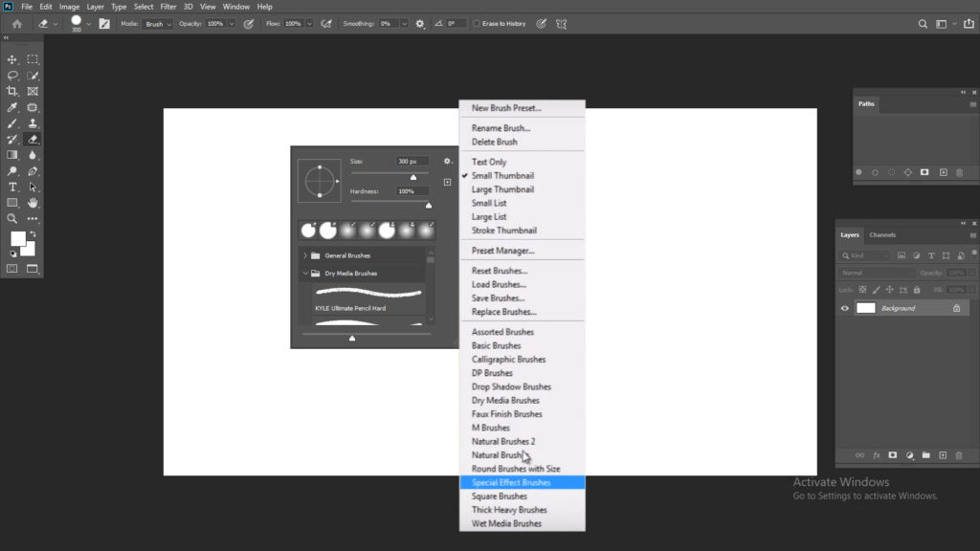Open the search icon in options bar

tap(923, 24)
